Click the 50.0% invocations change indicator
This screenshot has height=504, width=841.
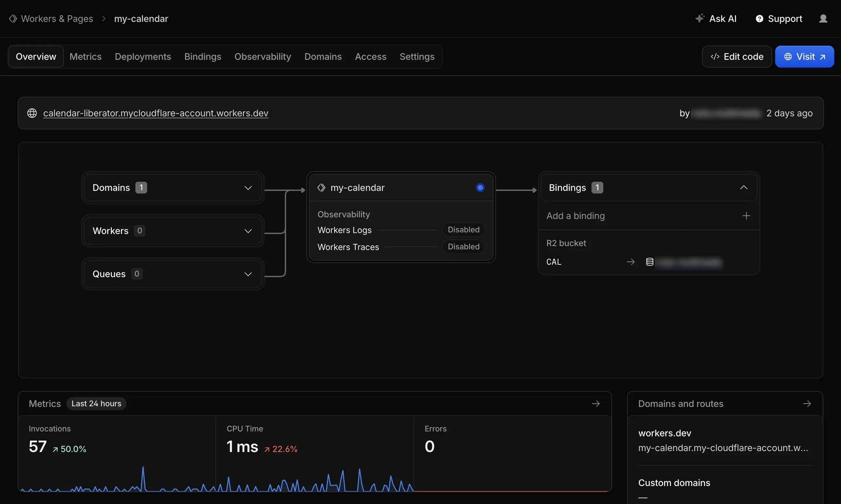click(x=69, y=449)
